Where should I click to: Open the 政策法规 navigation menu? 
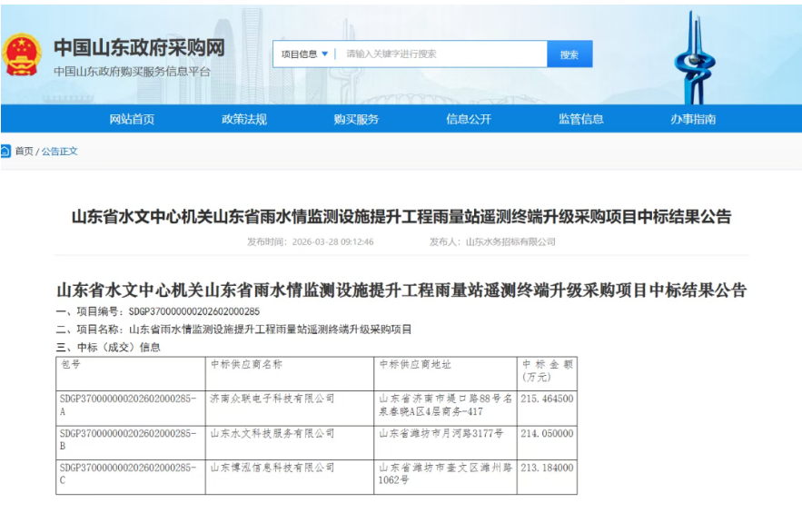[244, 119]
